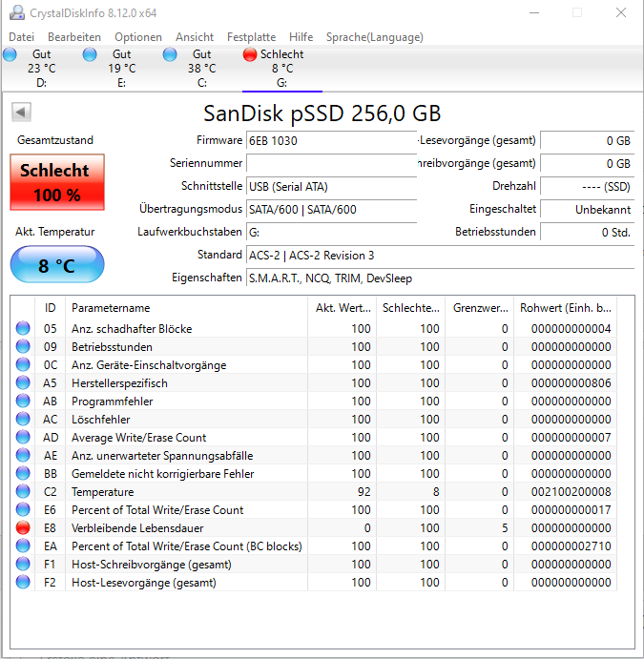This screenshot has height=659, width=644.
Task: Open the Datei menu
Action: pyautogui.click(x=21, y=37)
